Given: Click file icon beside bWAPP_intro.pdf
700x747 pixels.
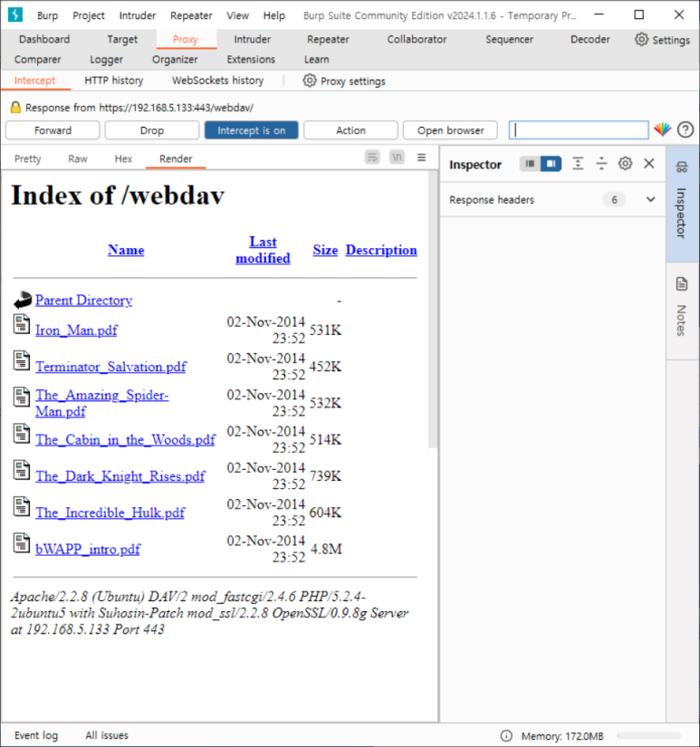Looking at the screenshot, I should (22, 543).
